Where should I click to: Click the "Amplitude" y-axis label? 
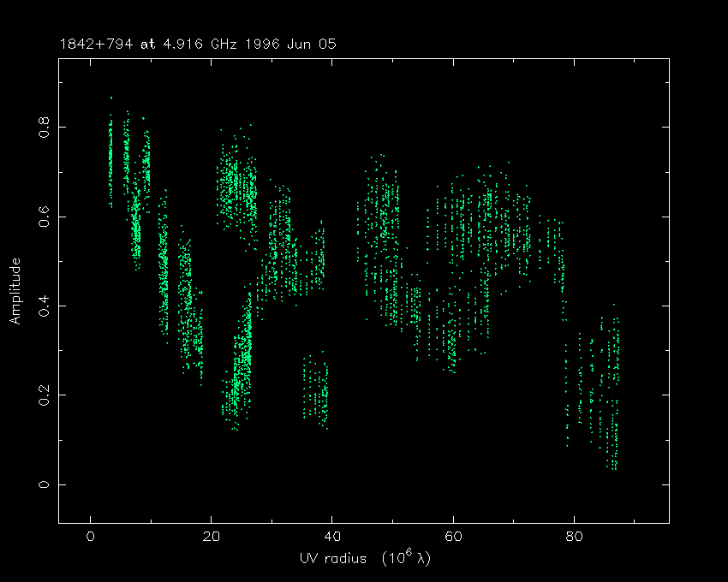tap(15, 291)
